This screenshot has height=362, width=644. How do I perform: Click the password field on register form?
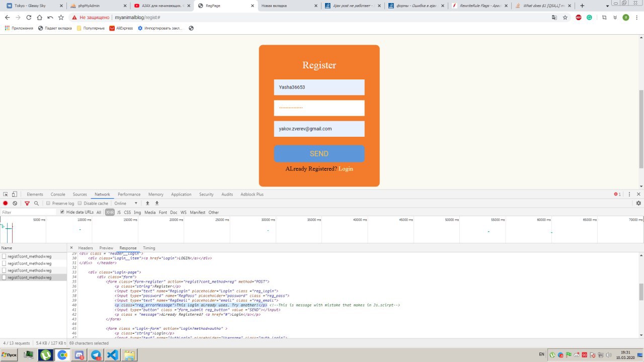point(319,108)
